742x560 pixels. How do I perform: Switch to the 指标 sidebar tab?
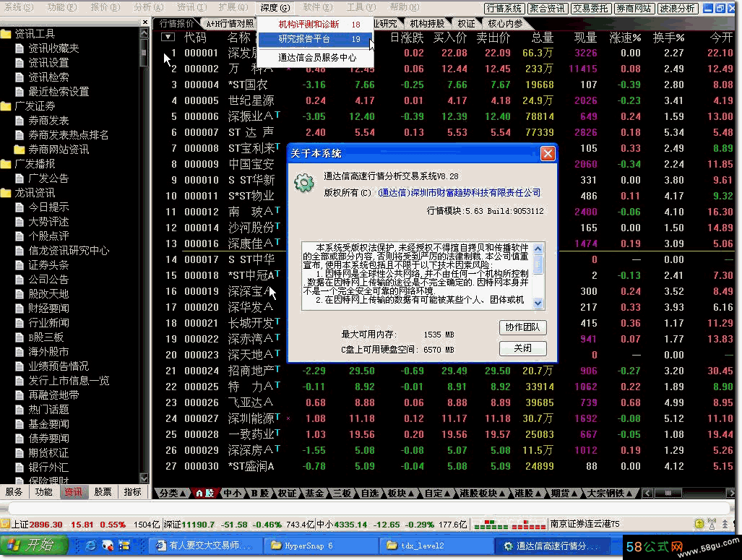click(132, 492)
